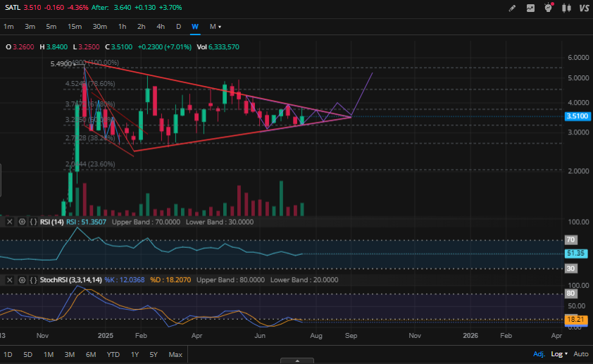This screenshot has width=593, height=364.
Task: Open the alert bulb icon
Action: click(x=549, y=8)
